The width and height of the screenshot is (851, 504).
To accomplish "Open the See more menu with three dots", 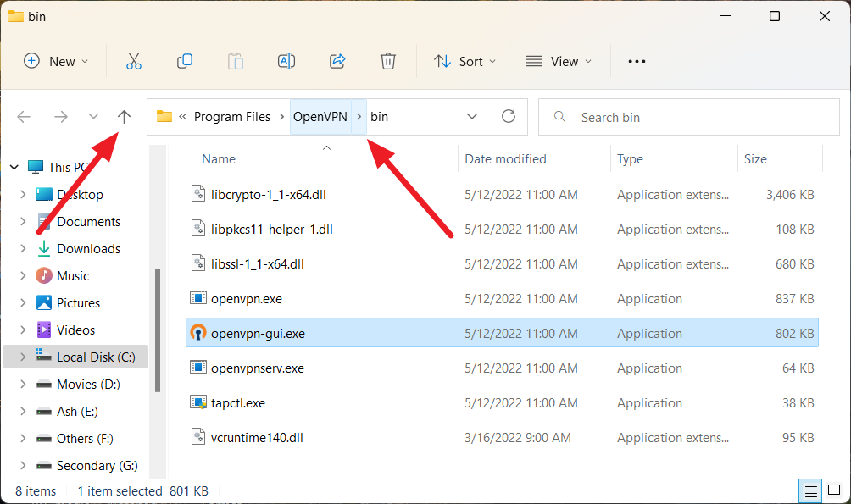I will tap(637, 61).
